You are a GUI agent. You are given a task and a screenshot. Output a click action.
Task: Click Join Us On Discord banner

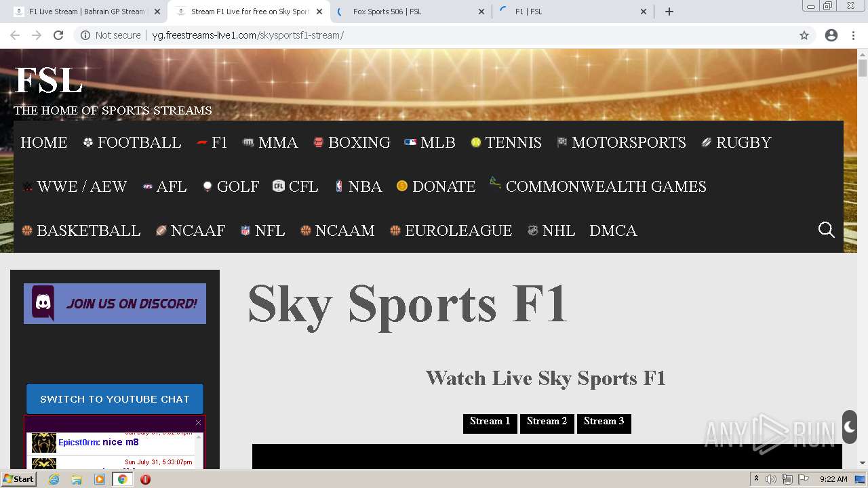point(115,303)
